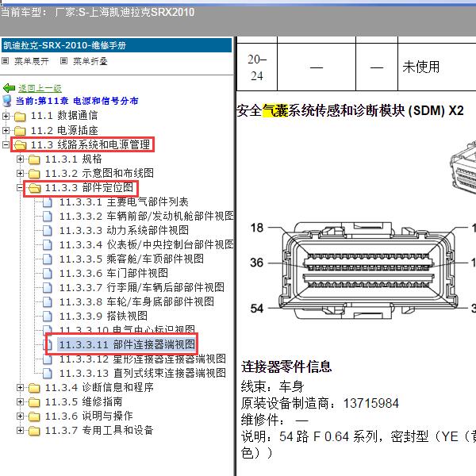Click the chapter 11 computer icon
This screenshot has height=476, width=476.
click(6, 101)
